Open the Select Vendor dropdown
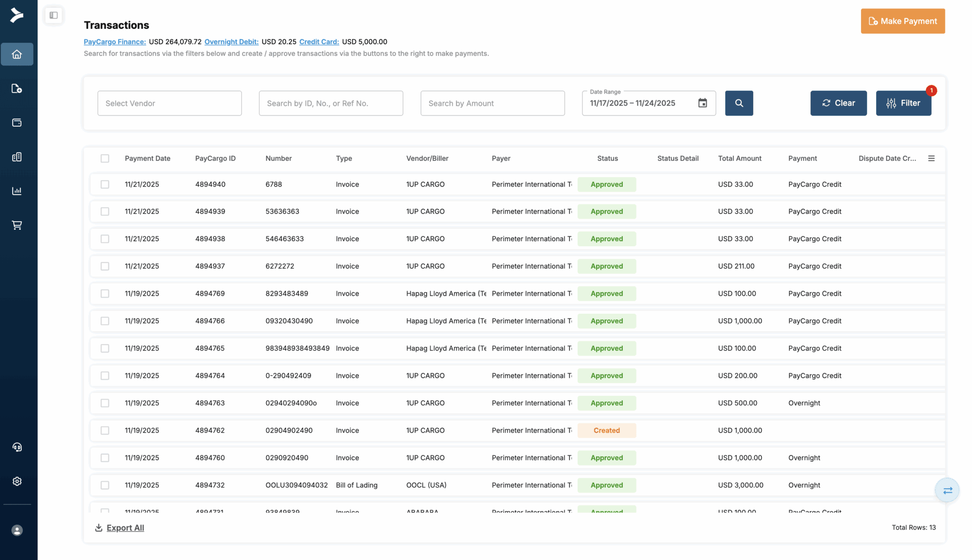 point(169,103)
